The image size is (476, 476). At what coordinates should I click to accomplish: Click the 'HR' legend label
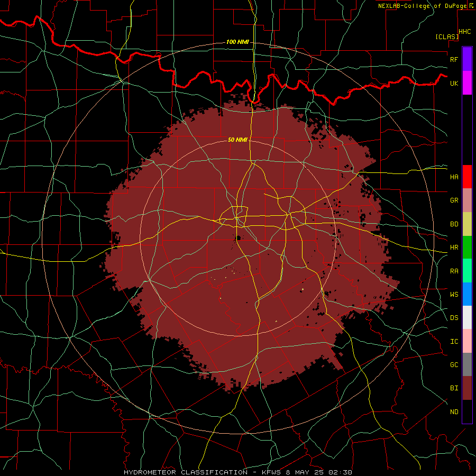pos(454,248)
